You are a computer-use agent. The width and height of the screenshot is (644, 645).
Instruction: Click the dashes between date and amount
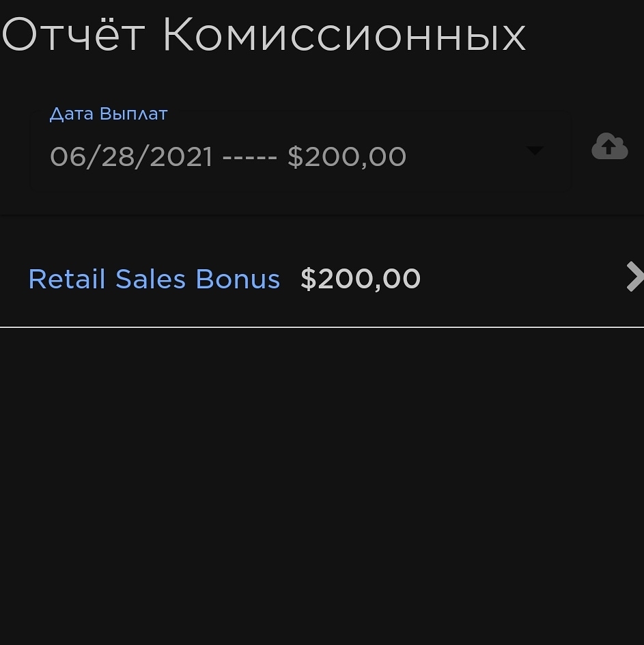250,159
